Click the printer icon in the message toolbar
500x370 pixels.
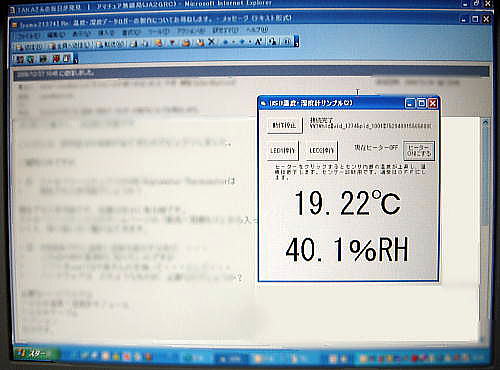click(134, 44)
